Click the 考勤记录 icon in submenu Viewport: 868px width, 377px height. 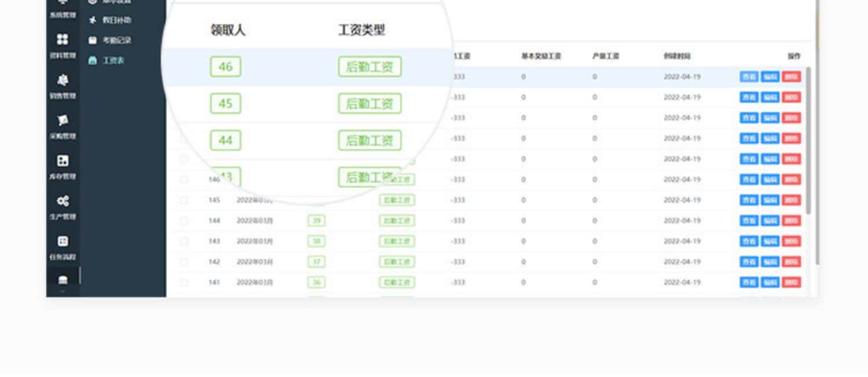coord(93,40)
